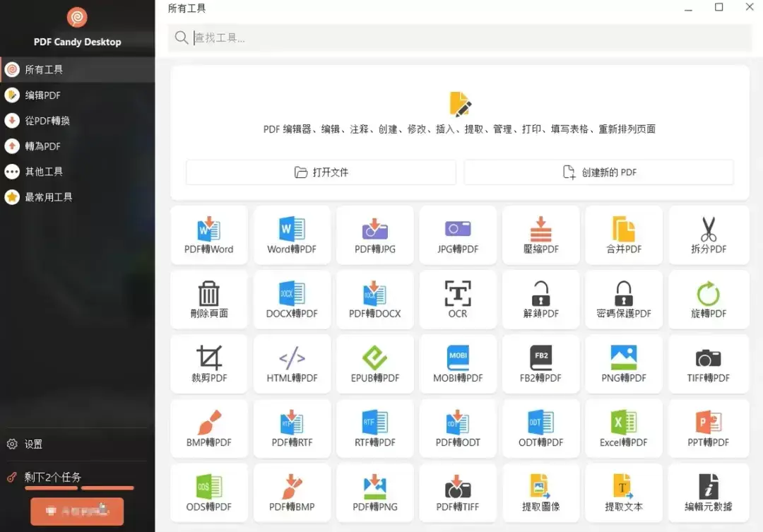Open the 从PDF转换 category
763x532 pixels.
(x=48, y=120)
